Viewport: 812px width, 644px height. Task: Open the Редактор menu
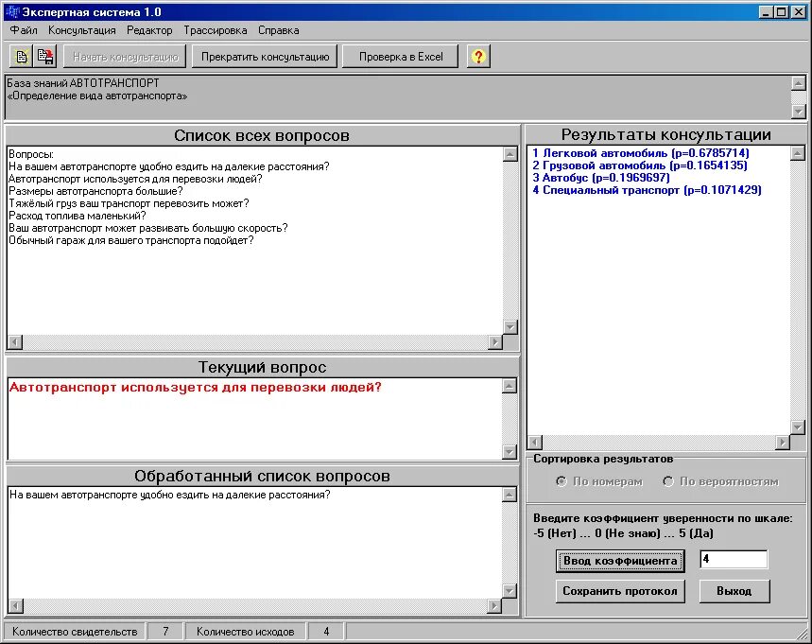click(149, 30)
